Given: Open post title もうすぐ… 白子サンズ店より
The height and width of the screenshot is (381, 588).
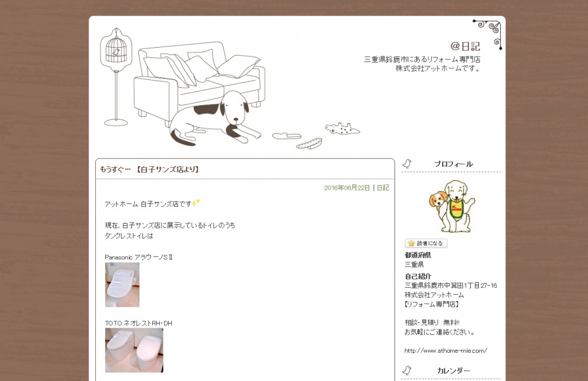Looking at the screenshot, I should (x=149, y=170).
